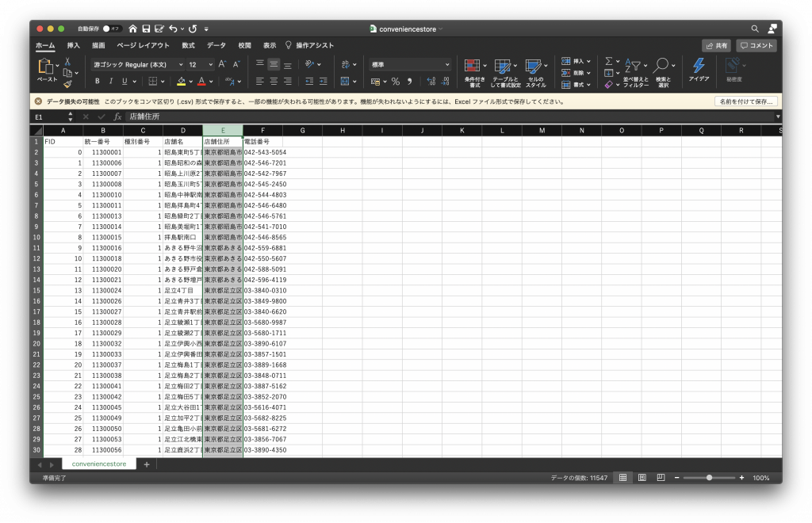812x523 pixels.
Task: Click the decrease decimal places icon
Action: 446,81
